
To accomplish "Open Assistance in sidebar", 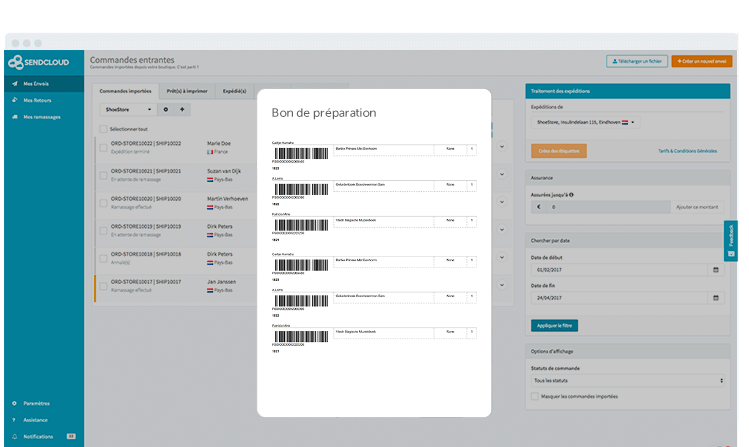I will [x=35, y=420].
